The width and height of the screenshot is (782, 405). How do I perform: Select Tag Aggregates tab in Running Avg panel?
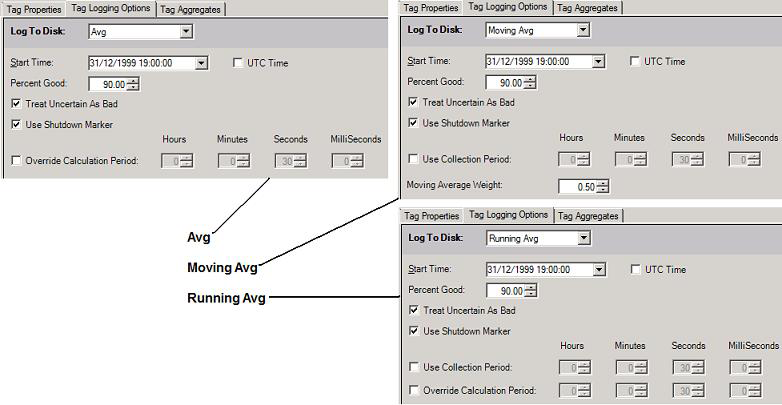[x=588, y=215]
